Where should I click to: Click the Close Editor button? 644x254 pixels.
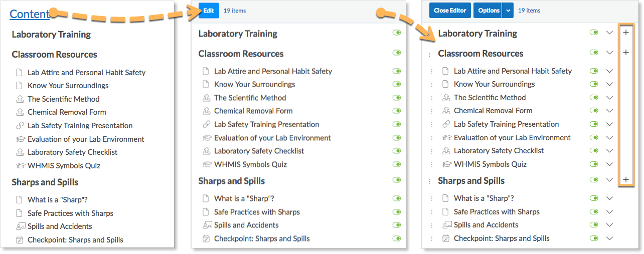coord(450,11)
